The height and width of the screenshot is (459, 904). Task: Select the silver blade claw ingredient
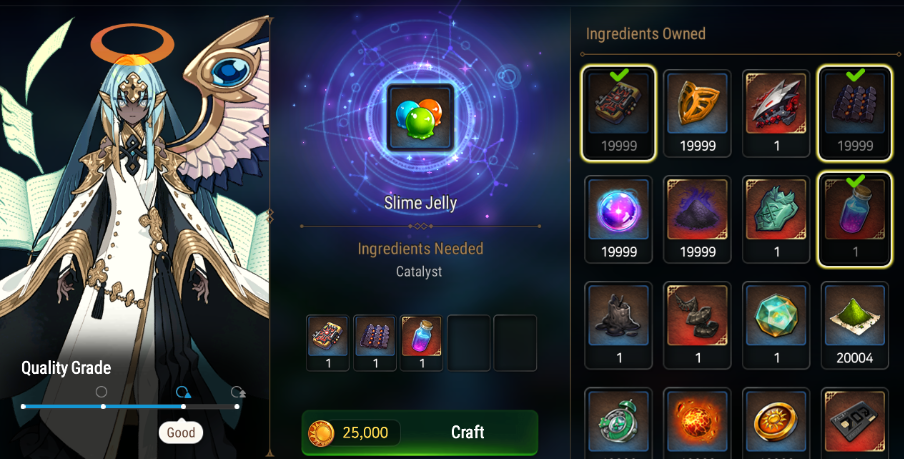click(x=776, y=114)
